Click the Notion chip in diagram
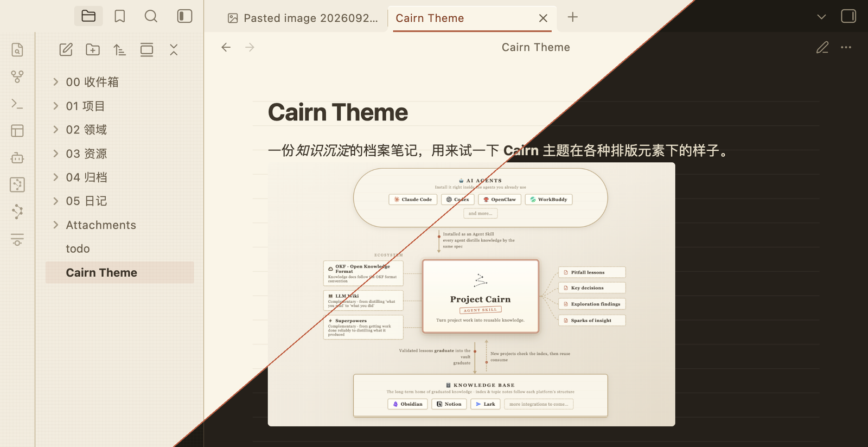The height and width of the screenshot is (447, 868). [449, 404]
